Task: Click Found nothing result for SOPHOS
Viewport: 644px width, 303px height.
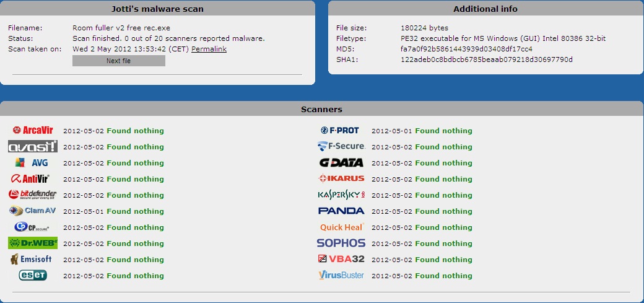Action: [x=443, y=244]
